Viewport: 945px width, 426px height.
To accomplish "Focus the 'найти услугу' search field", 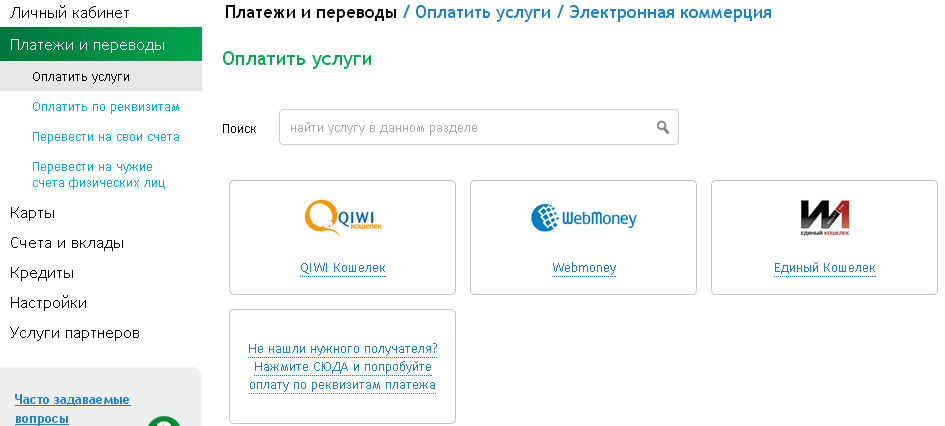I will click(479, 127).
